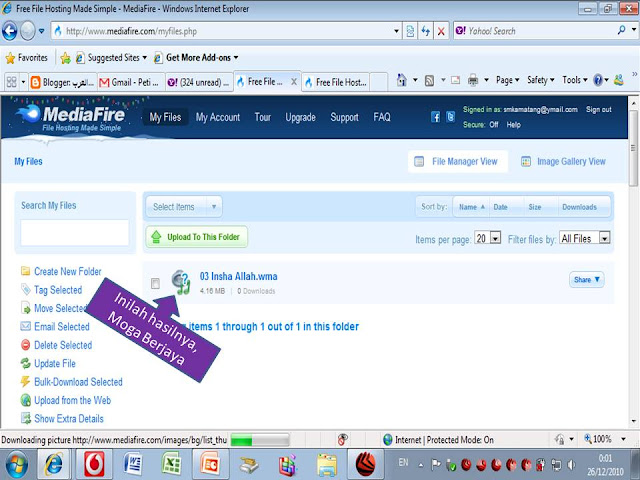Tick the checkbox for 03 Insha Allah.wma
The image size is (640, 480).
click(x=155, y=283)
